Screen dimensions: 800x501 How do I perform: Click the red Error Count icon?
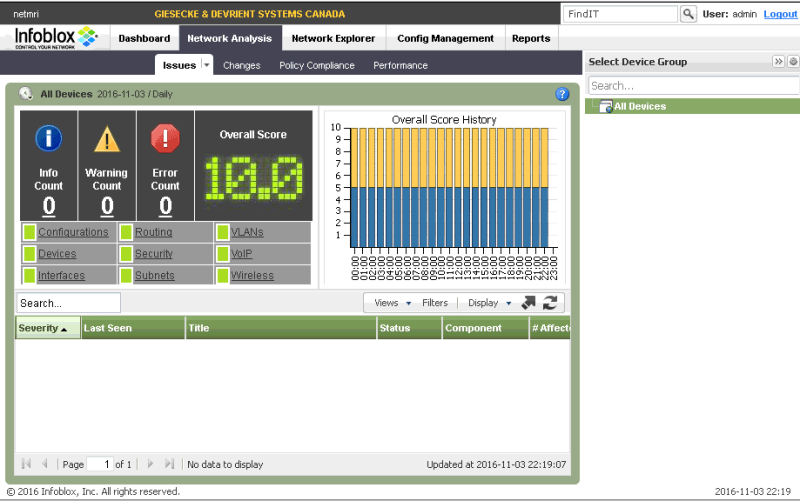pos(165,138)
